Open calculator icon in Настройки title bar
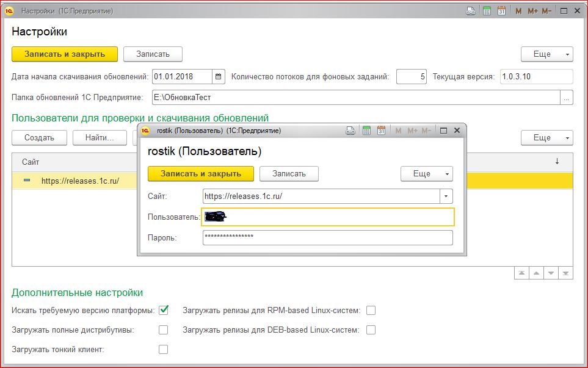The height and width of the screenshot is (368, 588). coord(487,11)
